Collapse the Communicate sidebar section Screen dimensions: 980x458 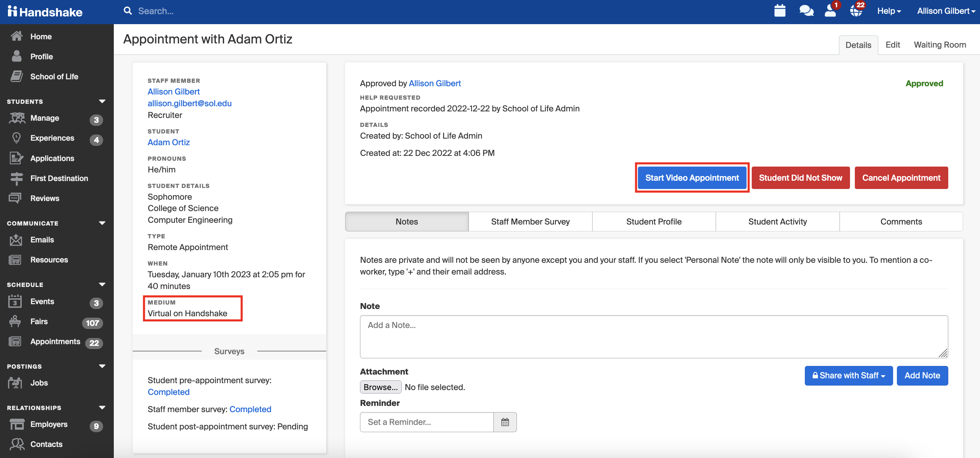(102, 223)
